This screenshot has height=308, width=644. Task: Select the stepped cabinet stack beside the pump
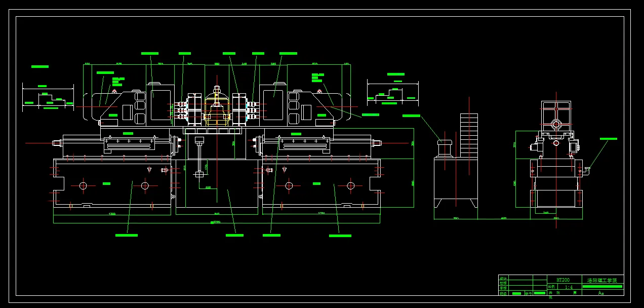pos(468,135)
